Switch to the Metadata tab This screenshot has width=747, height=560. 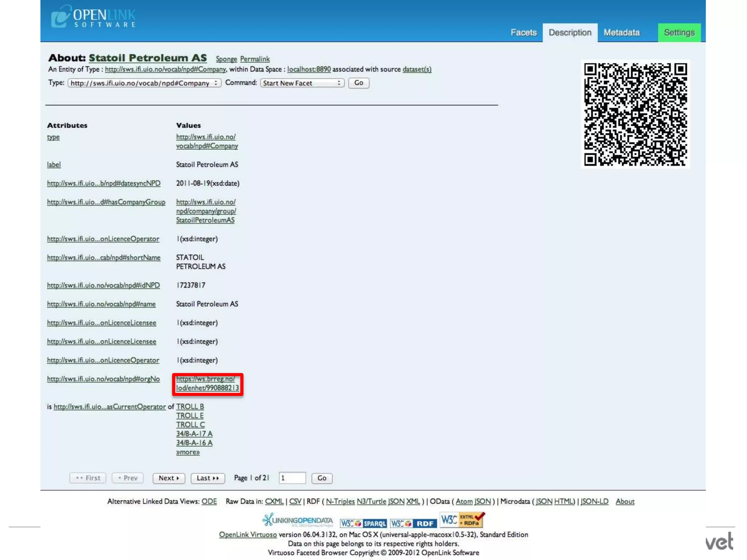point(622,32)
